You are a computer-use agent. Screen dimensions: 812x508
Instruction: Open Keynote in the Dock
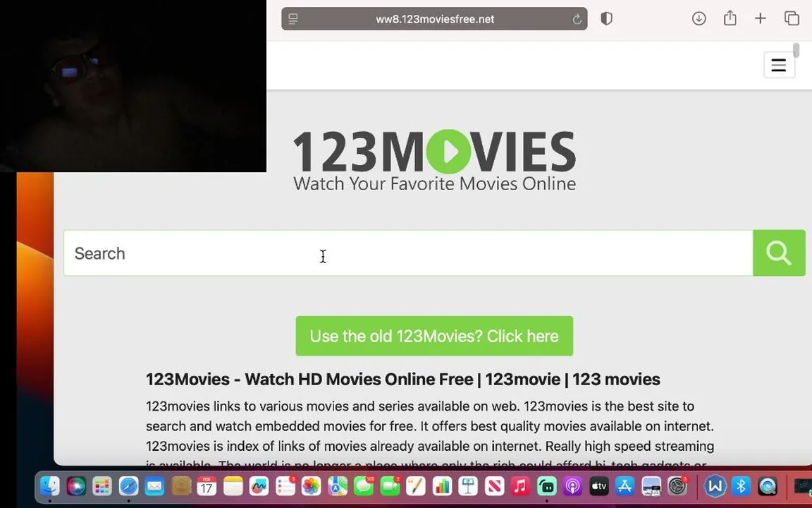[x=468, y=486]
